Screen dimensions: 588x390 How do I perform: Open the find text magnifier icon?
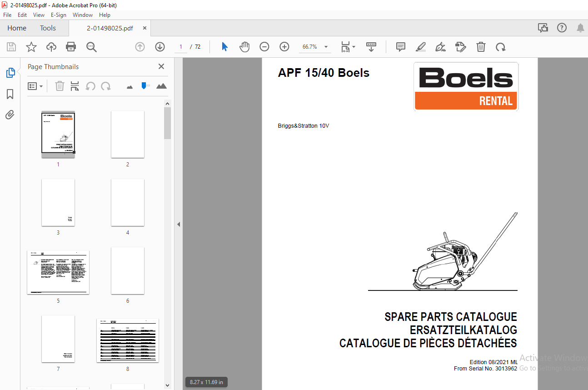click(91, 47)
